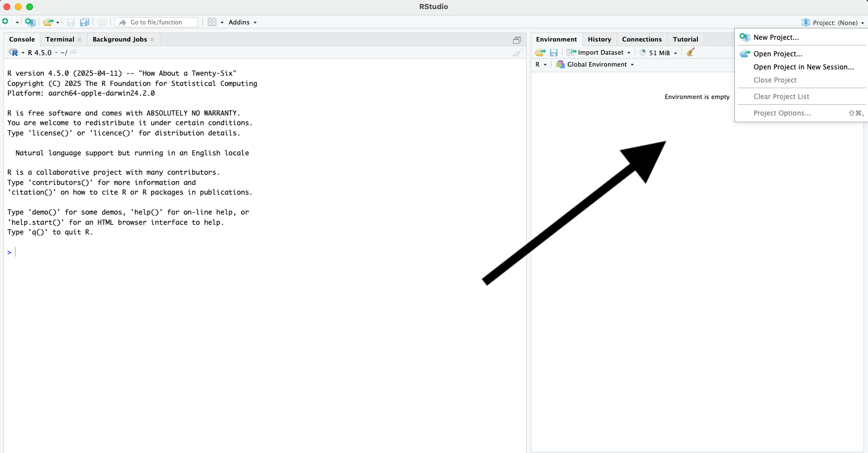868x453 pixels.
Task: Click the broom icon to clear Environment objects
Action: click(x=690, y=52)
